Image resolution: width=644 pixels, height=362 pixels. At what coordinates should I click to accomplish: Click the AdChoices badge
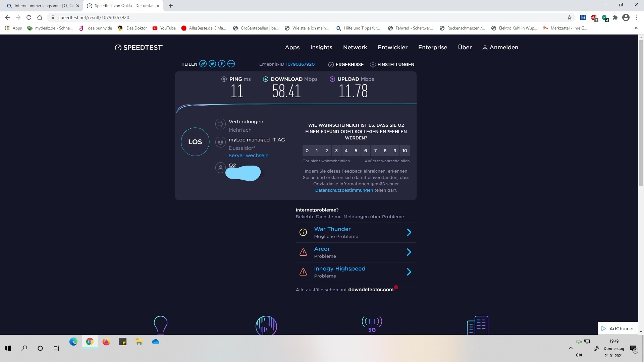(618, 328)
